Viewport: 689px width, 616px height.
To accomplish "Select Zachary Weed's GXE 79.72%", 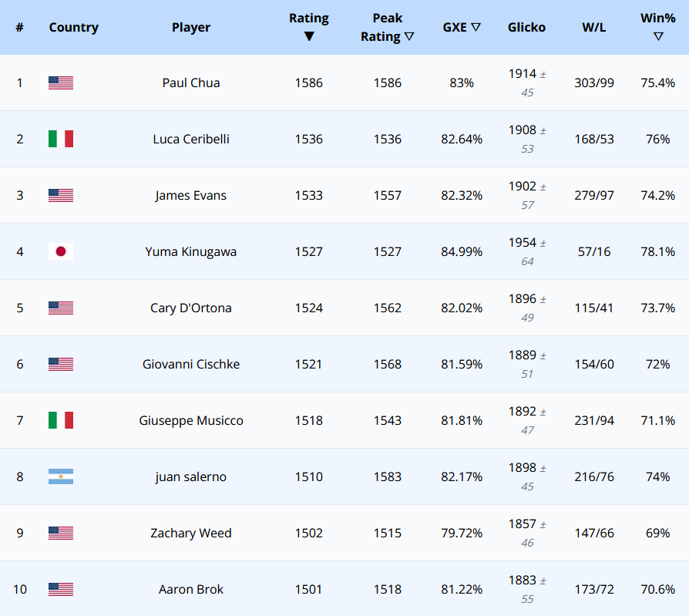I will (462, 533).
